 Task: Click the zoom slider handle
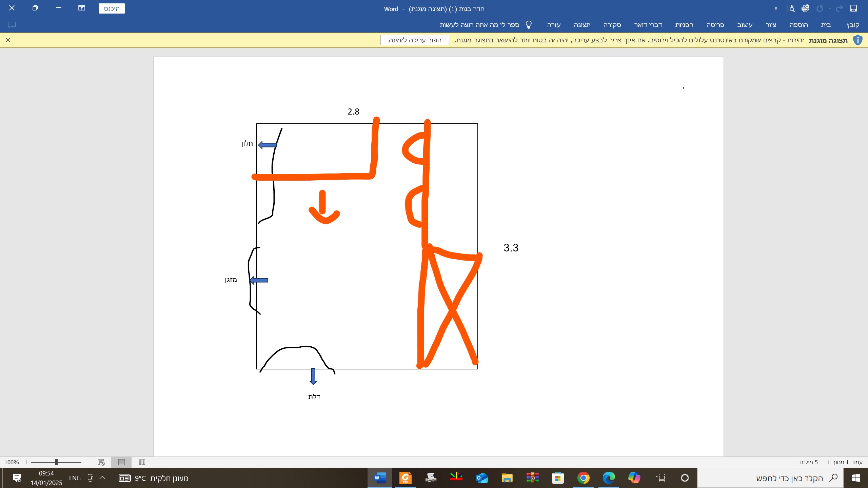(x=56, y=462)
